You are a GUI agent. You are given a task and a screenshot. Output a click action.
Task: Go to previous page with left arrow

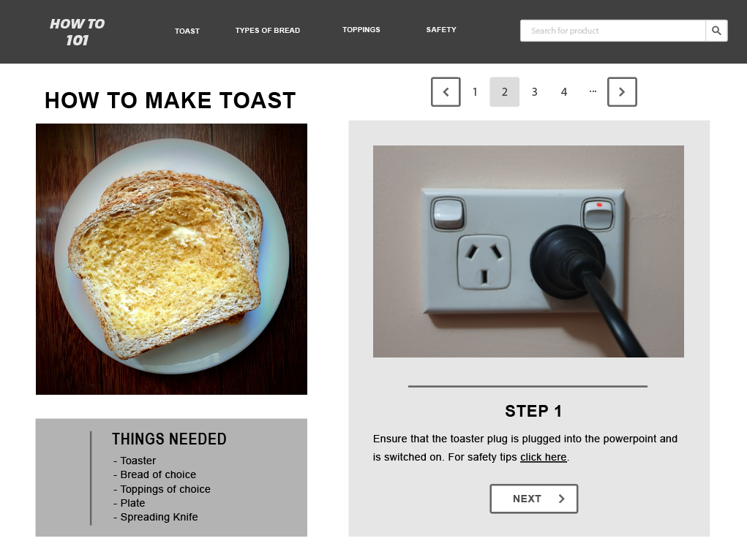click(446, 92)
